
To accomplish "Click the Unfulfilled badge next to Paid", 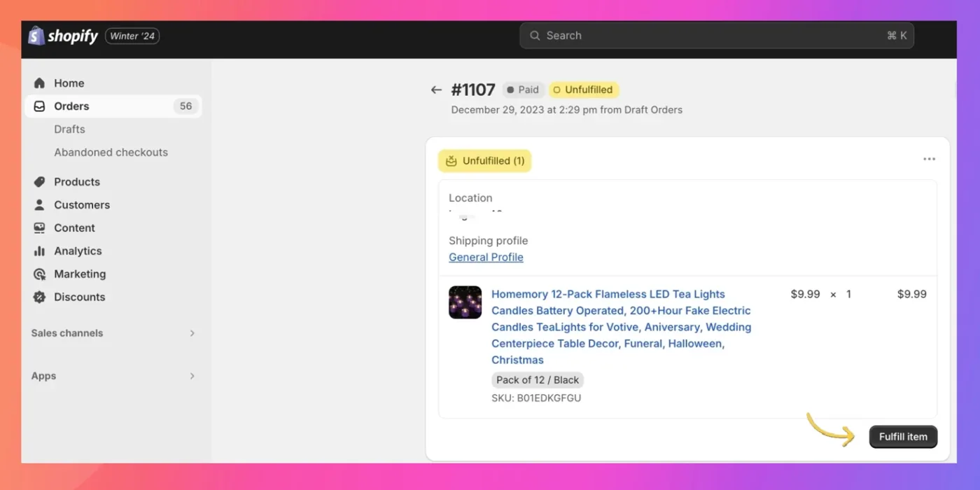I will tap(584, 90).
